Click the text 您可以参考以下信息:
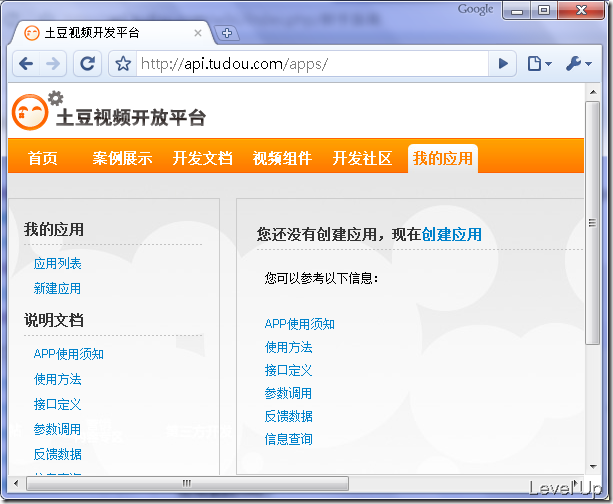The width and height of the screenshot is (613, 504). pyautogui.click(x=321, y=279)
